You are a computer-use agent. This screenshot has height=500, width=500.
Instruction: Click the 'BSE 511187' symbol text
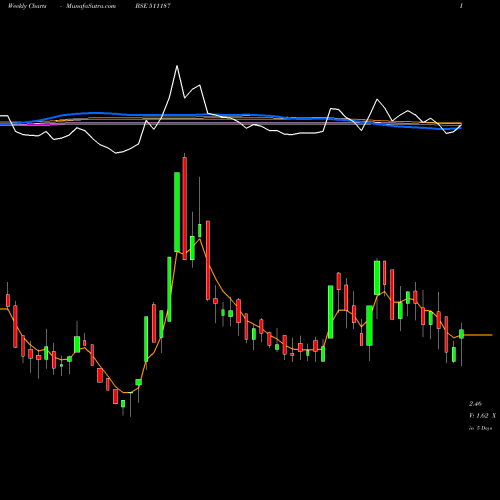pos(153,6)
